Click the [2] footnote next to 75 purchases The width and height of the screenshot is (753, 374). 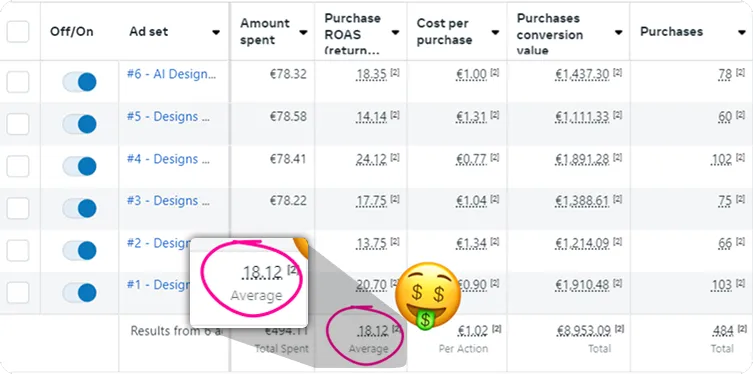pyautogui.click(x=741, y=199)
